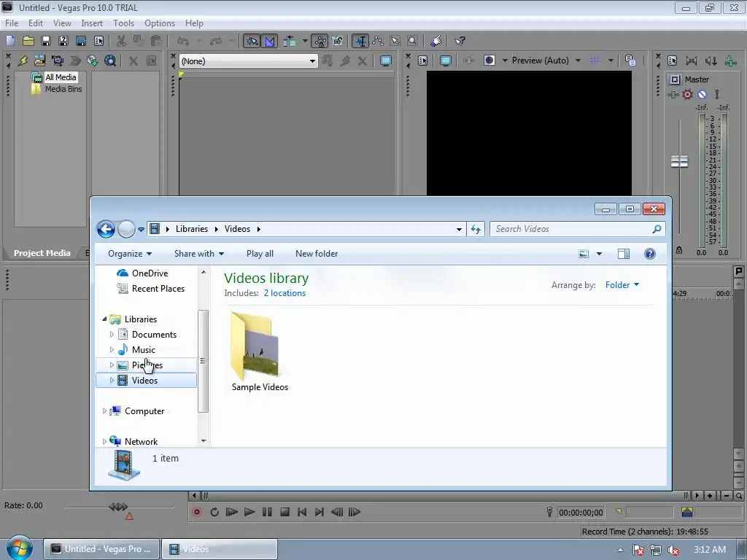Open the Organize dropdown in Explorer

point(130,254)
